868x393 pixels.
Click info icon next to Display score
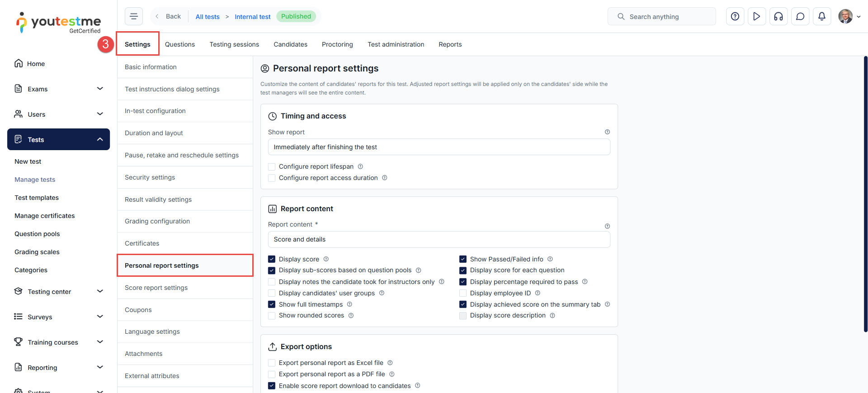coord(326,259)
